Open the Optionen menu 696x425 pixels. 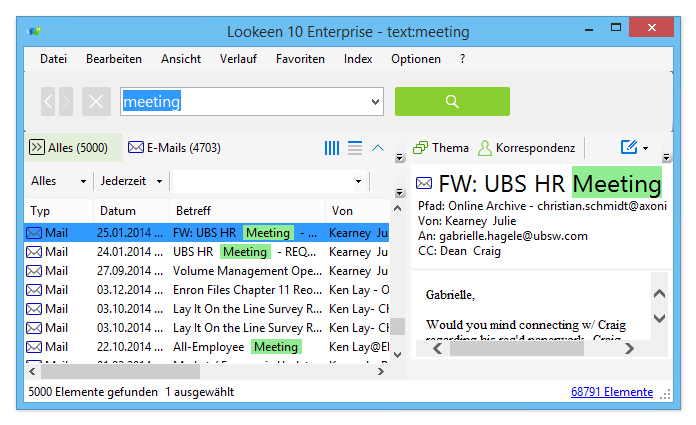(415, 59)
